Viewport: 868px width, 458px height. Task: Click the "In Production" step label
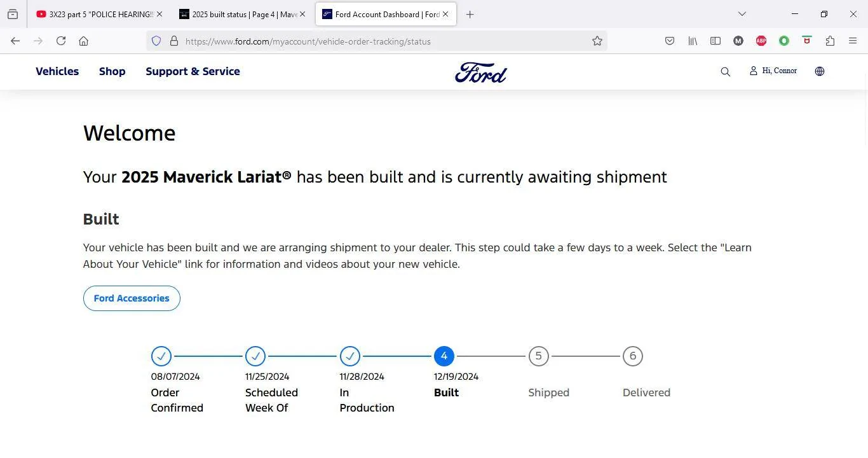(367, 400)
